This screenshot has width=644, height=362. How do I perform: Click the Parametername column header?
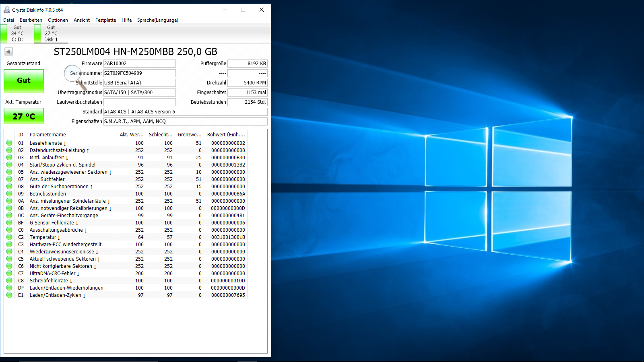click(x=72, y=135)
